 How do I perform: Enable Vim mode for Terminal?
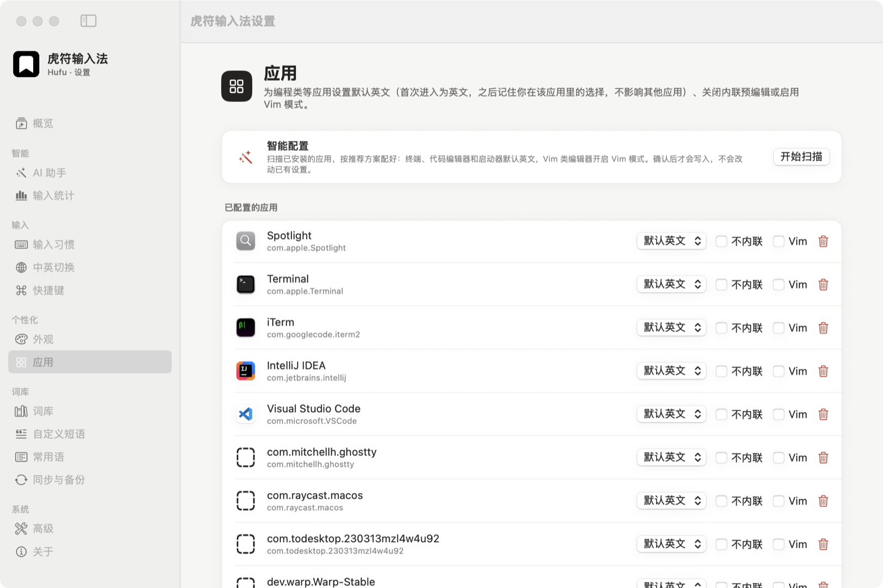779,285
